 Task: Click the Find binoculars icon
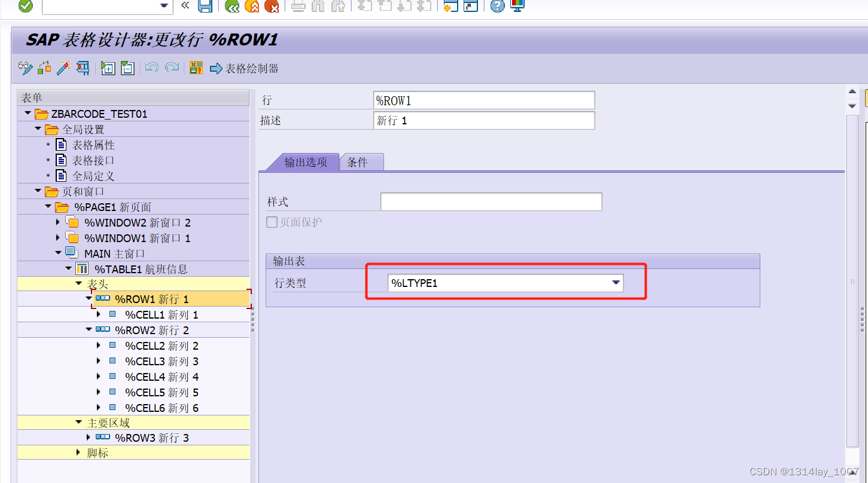click(318, 6)
